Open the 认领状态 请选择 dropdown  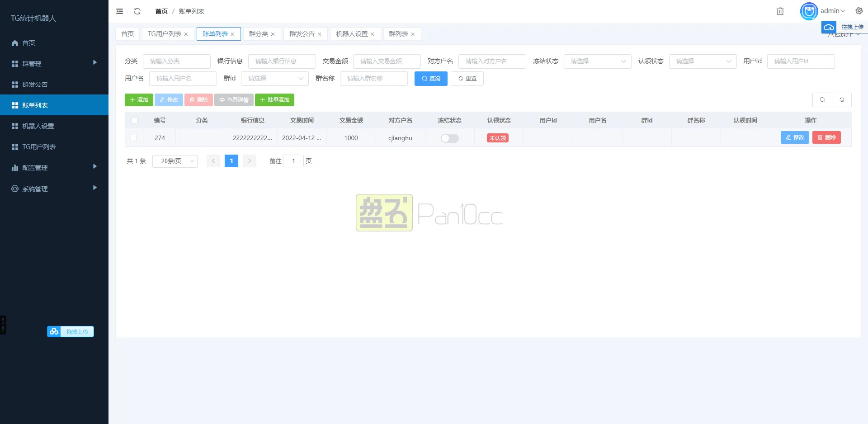tap(702, 61)
